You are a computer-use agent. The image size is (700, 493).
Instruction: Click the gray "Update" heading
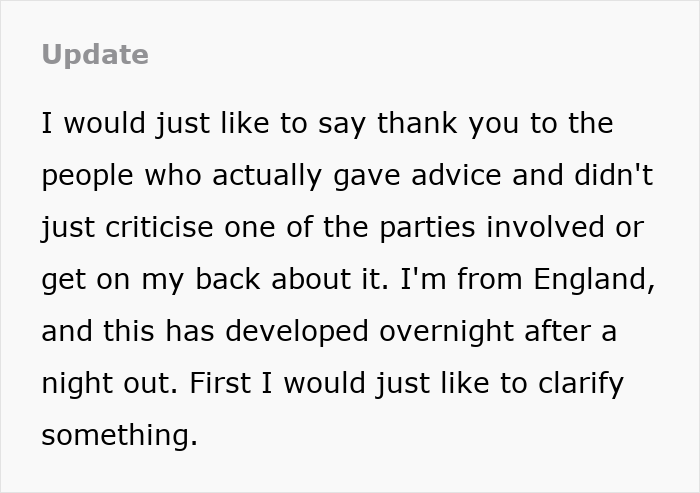[x=95, y=55]
